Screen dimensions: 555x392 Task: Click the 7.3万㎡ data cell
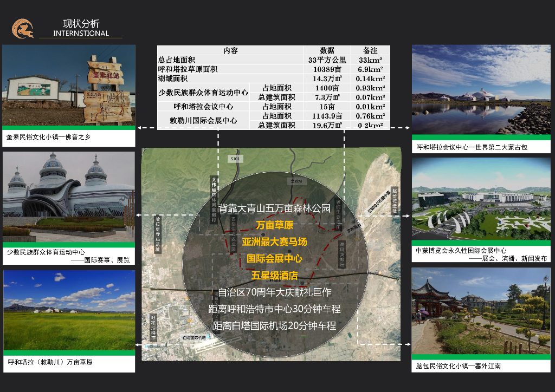327,97
